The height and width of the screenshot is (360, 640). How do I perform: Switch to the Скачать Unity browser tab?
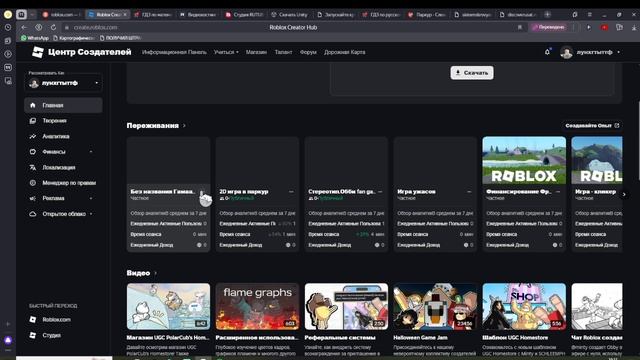(x=290, y=14)
